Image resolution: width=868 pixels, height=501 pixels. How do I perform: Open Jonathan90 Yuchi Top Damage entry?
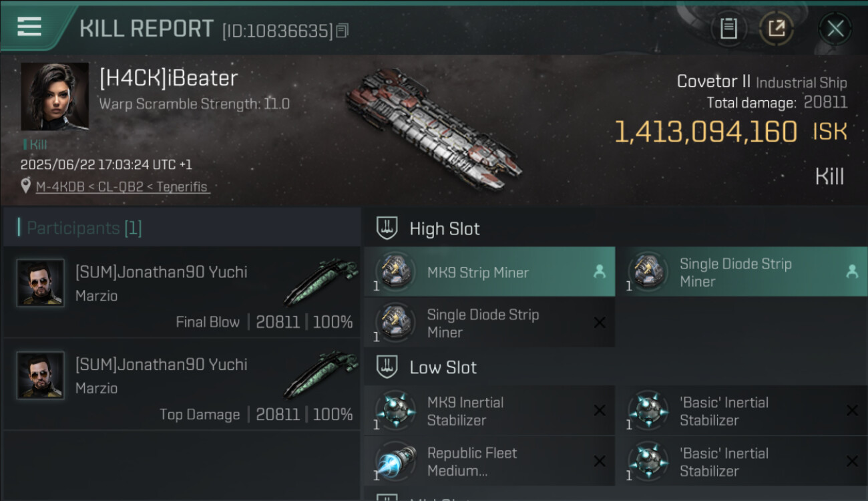pos(182,385)
